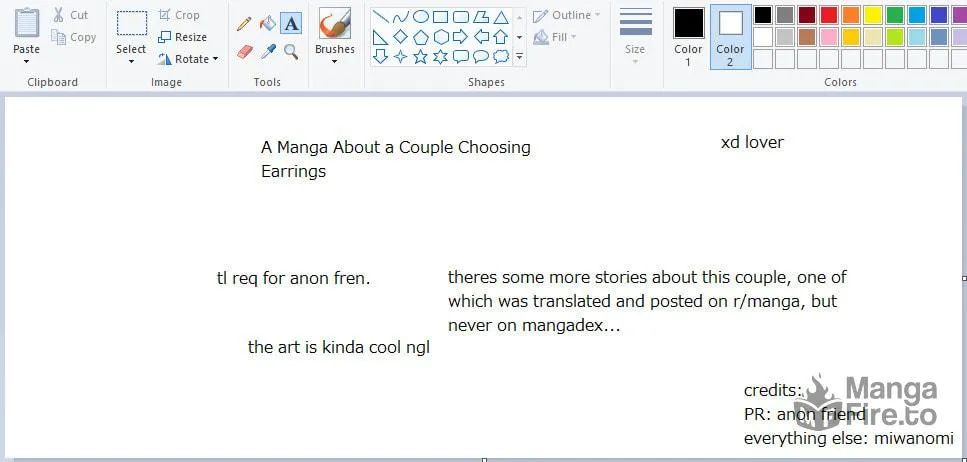Pick the white color swatch
Screen dimensions: 967x462
[763, 37]
